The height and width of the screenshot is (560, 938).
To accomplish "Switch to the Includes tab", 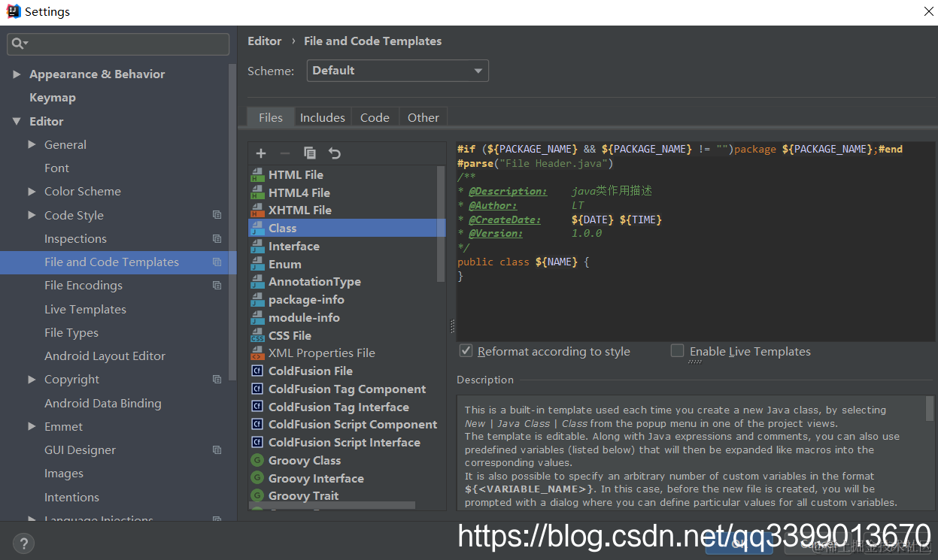I will click(x=323, y=117).
